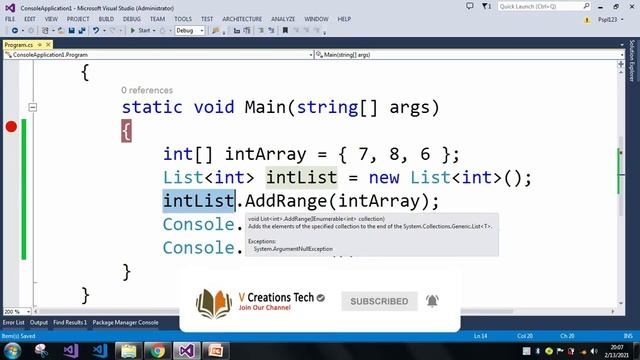Open the ANALYZE menu
Screen dimensions: 640x360
click(x=283, y=19)
